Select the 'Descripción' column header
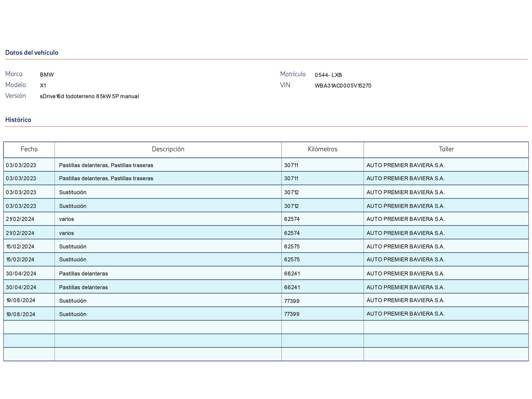Viewport: 532px width, 399px height. (x=168, y=149)
